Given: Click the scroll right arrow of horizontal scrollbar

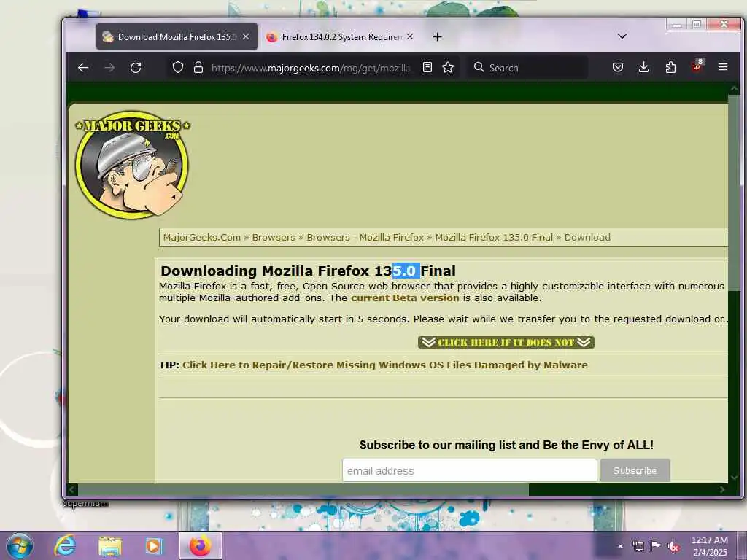Looking at the screenshot, I should point(723,489).
